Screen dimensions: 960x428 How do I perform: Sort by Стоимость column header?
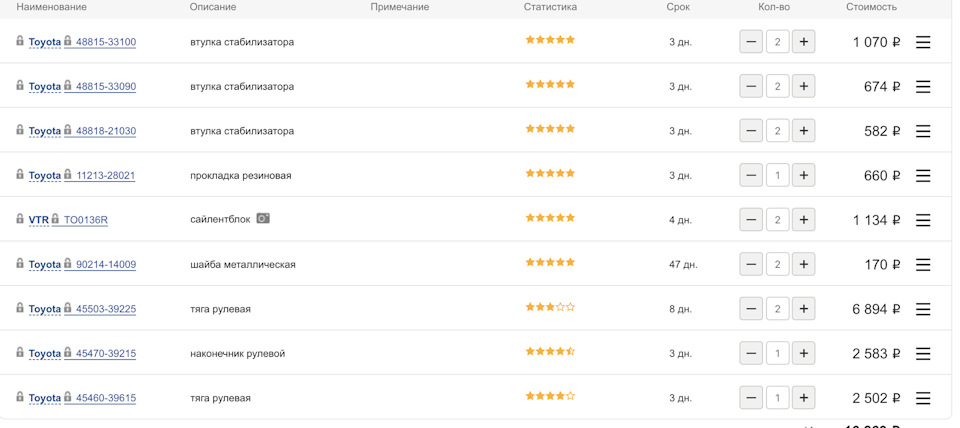pyautogui.click(x=871, y=7)
